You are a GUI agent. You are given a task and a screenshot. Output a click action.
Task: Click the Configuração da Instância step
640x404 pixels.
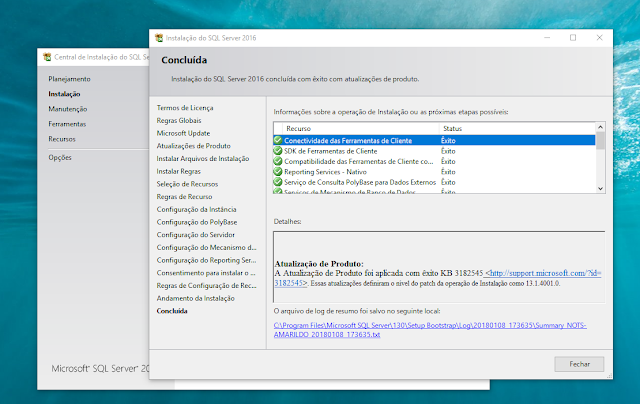[196, 209]
